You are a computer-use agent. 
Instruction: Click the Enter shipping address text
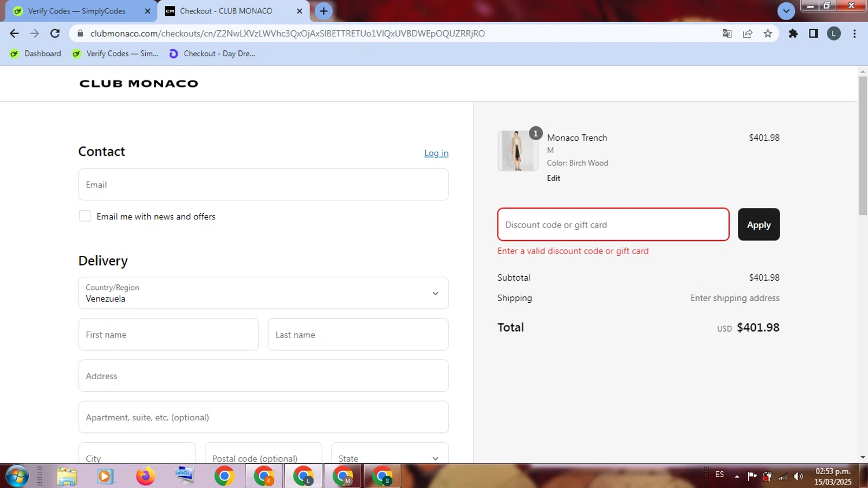[735, 298]
